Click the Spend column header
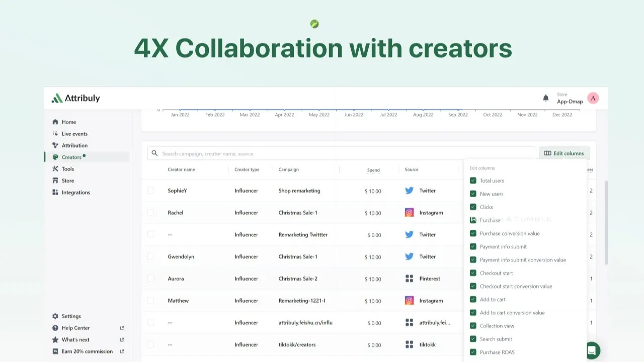Image resolution: width=644 pixels, height=362 pixels. coord(373,170)
